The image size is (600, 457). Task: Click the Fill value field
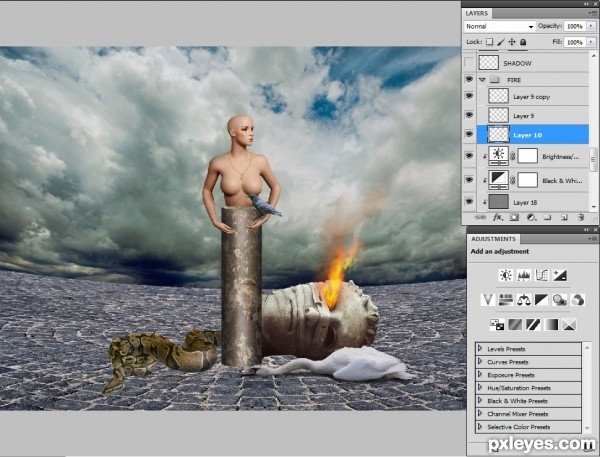[x=575, y=42]
